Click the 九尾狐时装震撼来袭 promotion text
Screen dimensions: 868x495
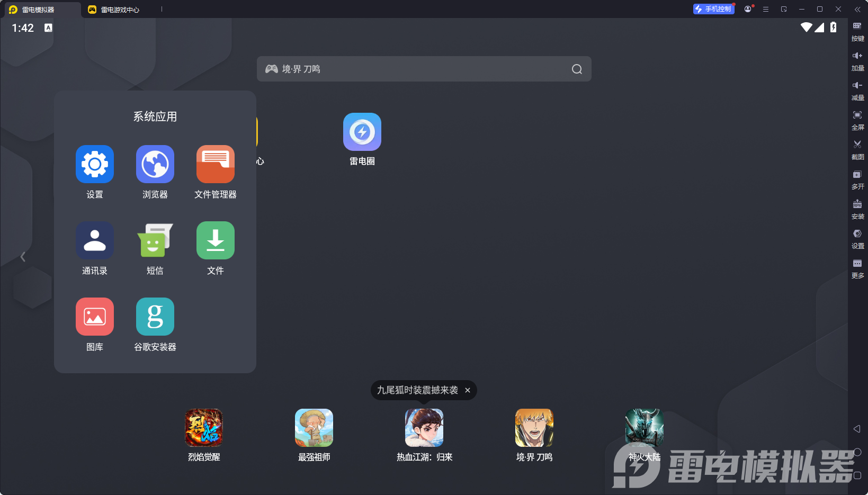point(417,390)
